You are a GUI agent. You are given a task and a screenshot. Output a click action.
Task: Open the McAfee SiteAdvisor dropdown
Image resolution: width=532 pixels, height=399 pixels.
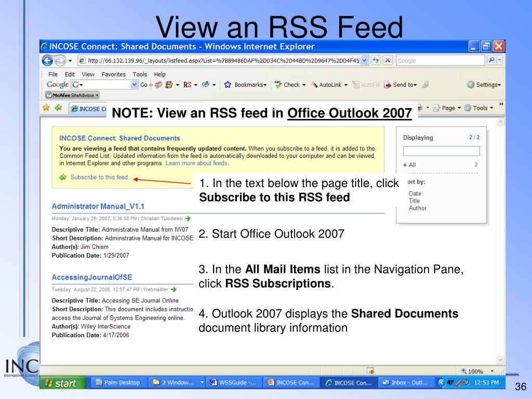coord(72,96)
